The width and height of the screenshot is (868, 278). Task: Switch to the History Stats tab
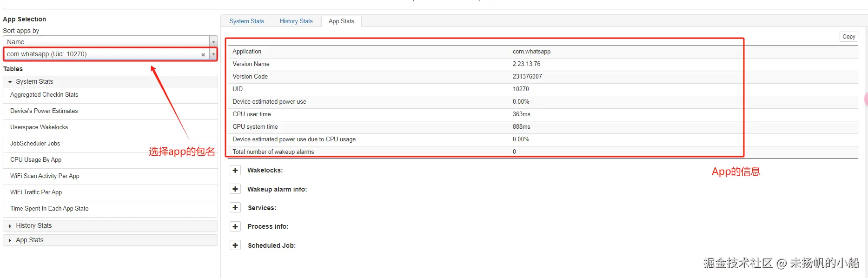[x=296, y=21]
